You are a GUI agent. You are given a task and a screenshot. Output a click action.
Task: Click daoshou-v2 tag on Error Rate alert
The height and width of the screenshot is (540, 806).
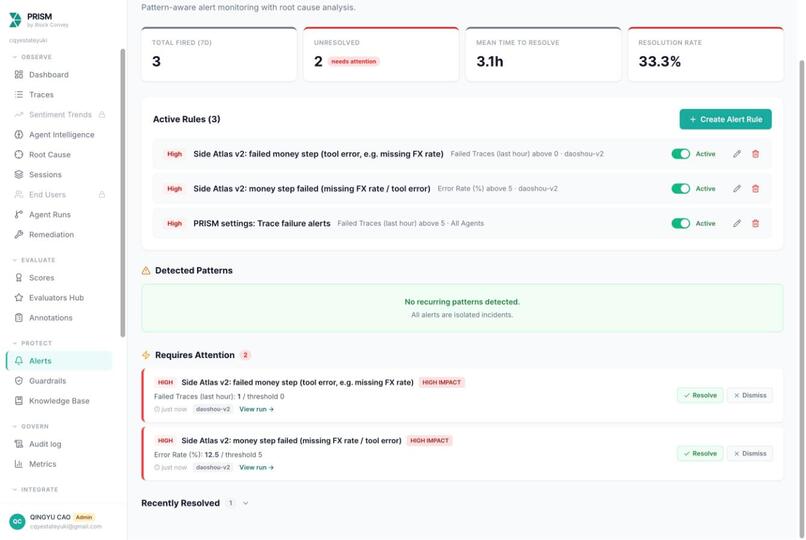tap(213, 468)
